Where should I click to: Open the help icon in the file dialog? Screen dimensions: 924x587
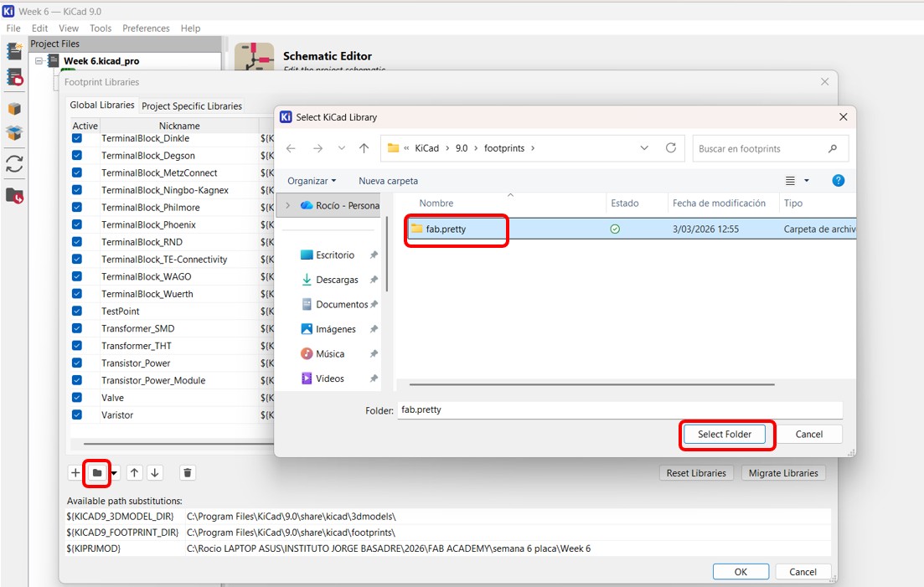point(838,181)
